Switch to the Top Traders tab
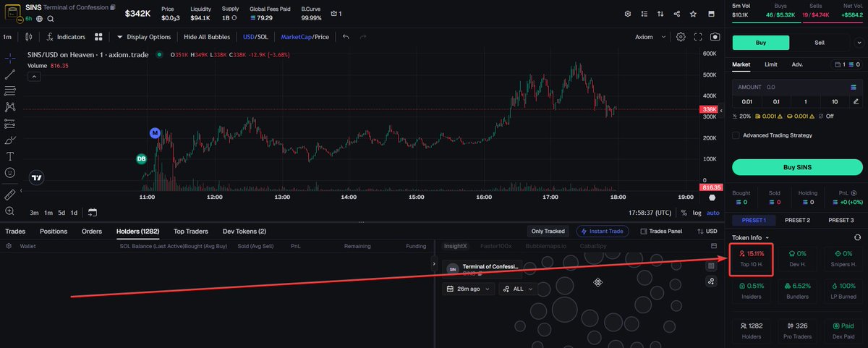 tap(191, 232)
